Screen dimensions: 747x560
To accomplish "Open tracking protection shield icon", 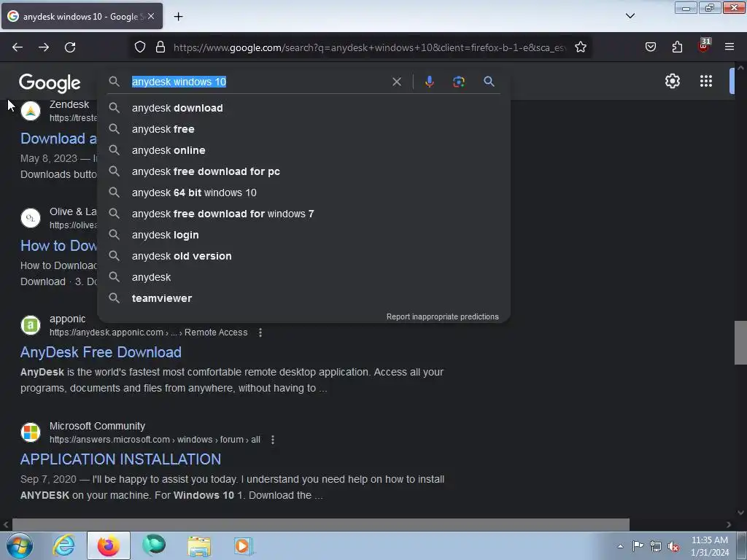I will coord(139,47).
